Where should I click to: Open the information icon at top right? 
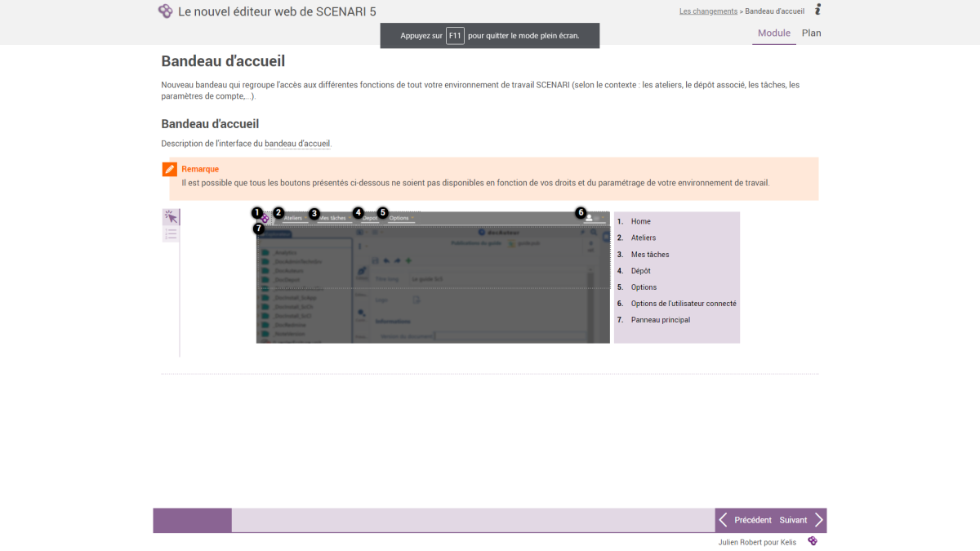tap(818, 10)
